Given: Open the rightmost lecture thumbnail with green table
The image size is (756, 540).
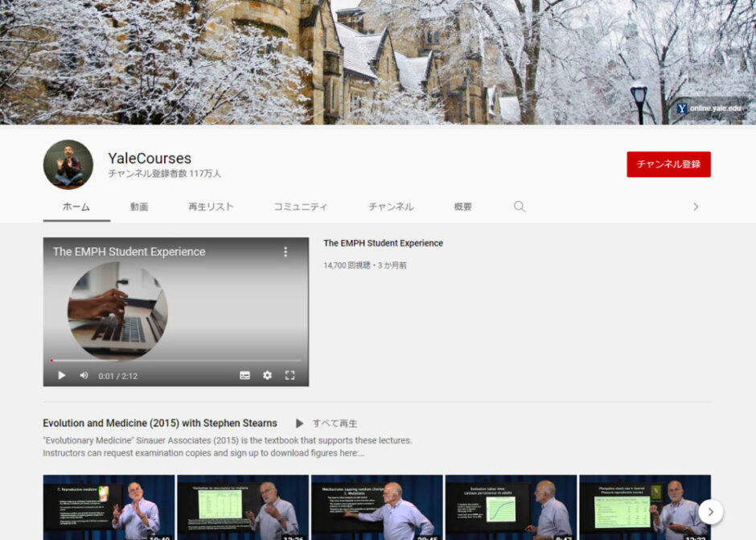Looking at the screenshot, I should click(645, 507).
